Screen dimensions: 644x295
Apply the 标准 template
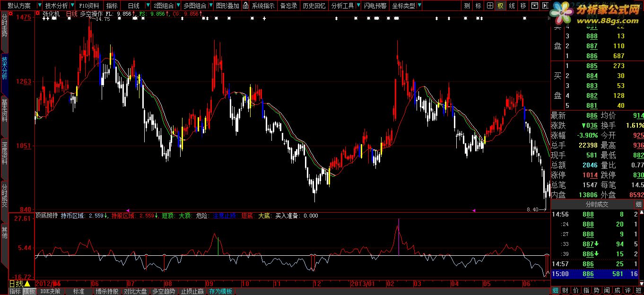click(x=78, y=291)
